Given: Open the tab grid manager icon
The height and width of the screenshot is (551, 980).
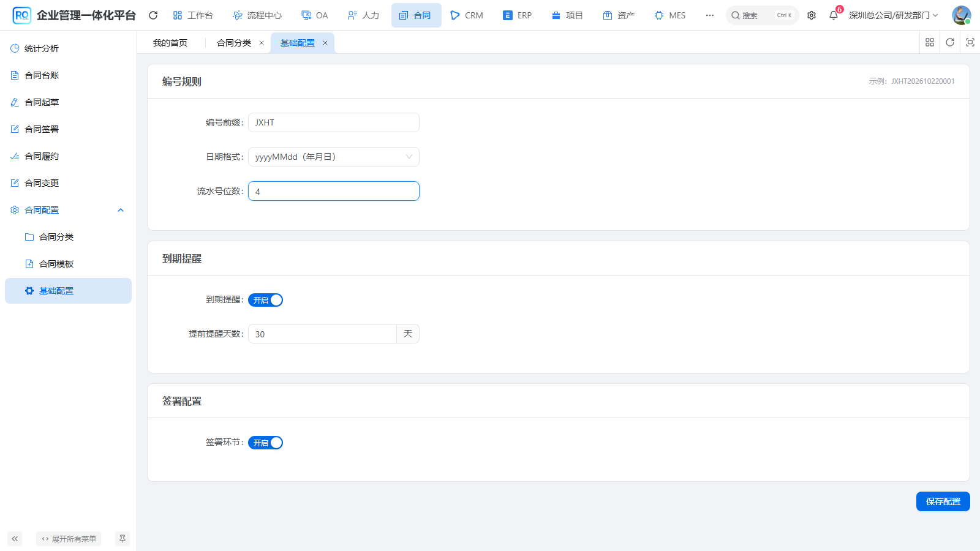Looking at the screenshot, I should (x=930, y=42).
